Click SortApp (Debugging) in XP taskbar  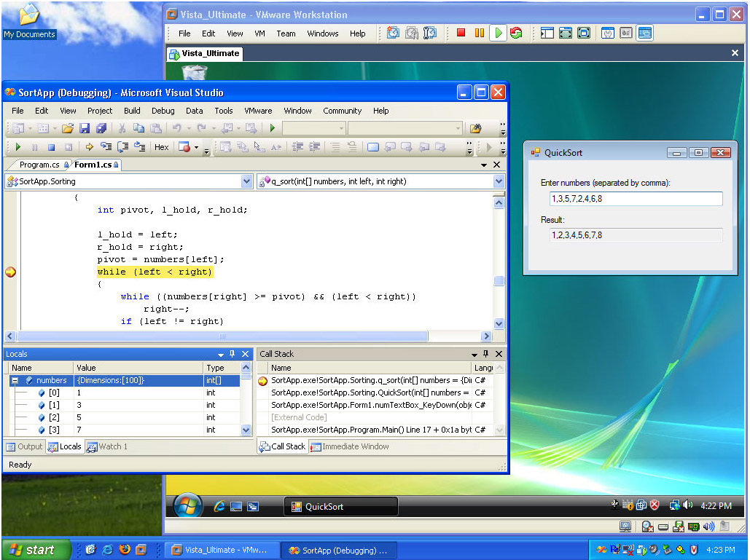[339, 551]
